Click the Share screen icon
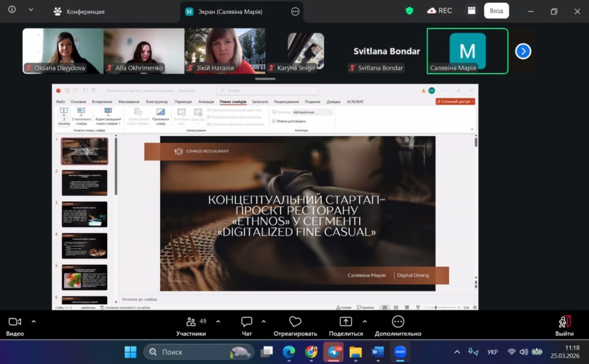Screen dimensions: 589x364 [346, 322]
